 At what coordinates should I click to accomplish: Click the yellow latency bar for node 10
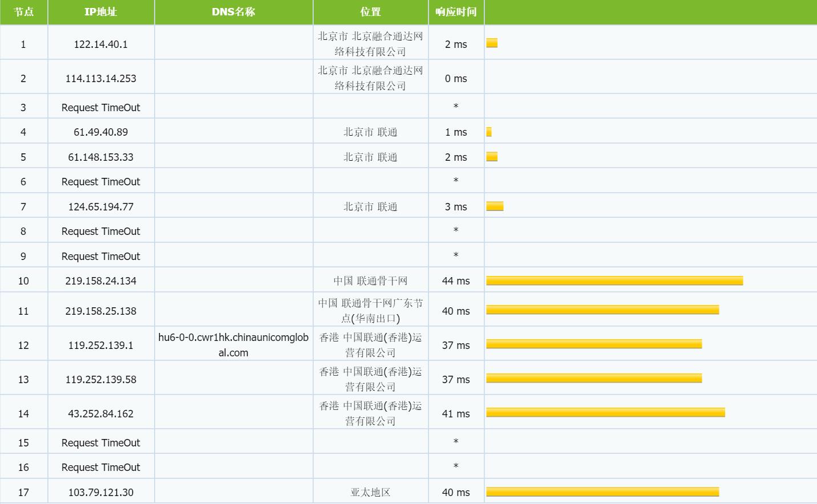click(614, 281)
